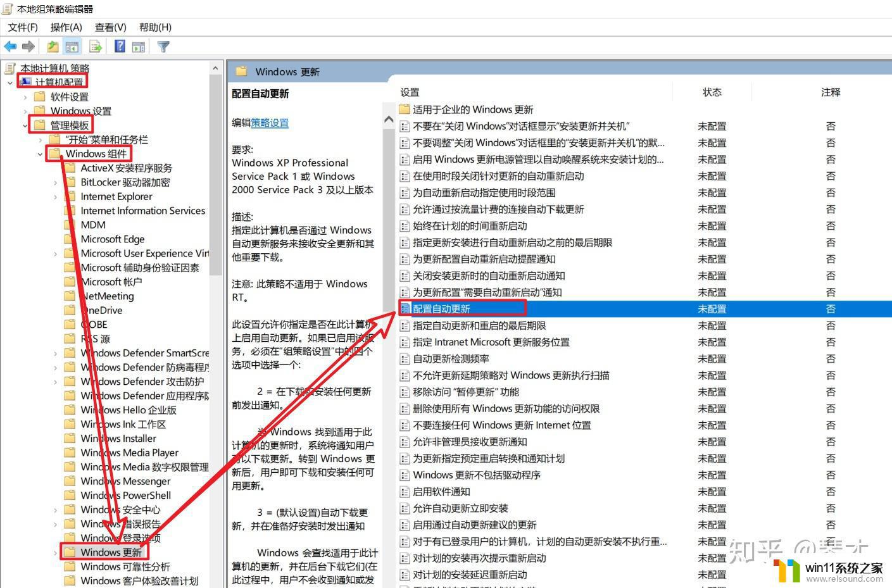Click the Back arrow toolbar icon
Image resolution: width=892 pixels, height=588 pixels.
coord(10,46)
